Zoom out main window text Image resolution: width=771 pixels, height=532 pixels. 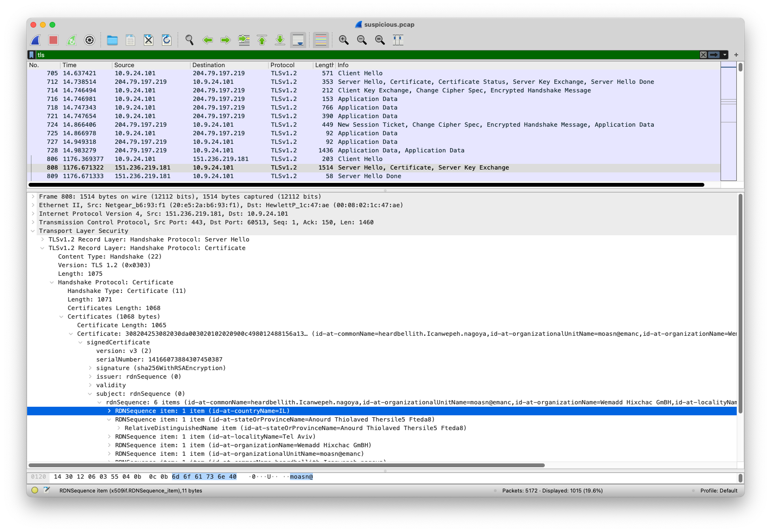click(x=362, y=40)
